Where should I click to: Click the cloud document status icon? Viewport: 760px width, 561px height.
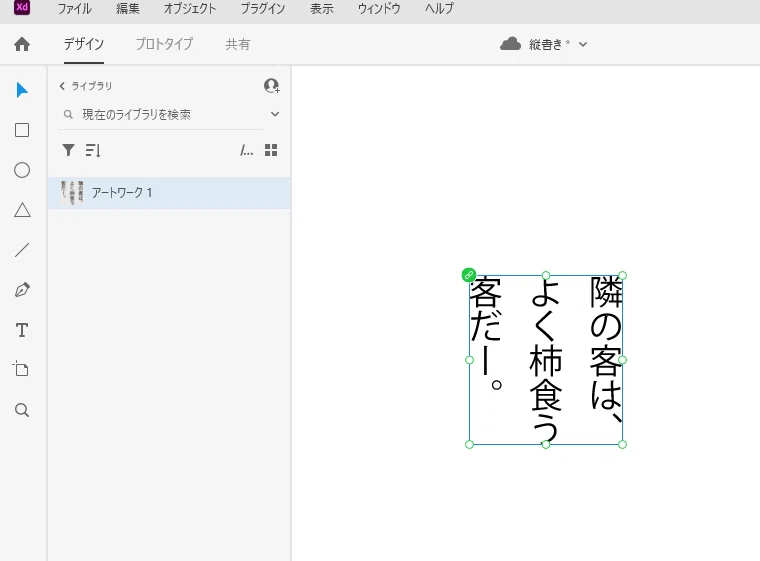coord(510,44)
